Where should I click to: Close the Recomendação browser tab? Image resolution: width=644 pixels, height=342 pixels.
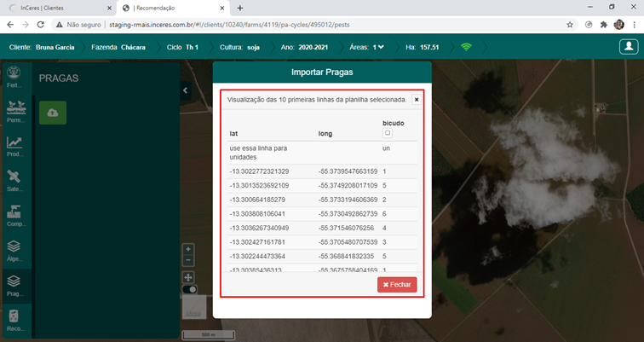point(222,8)
